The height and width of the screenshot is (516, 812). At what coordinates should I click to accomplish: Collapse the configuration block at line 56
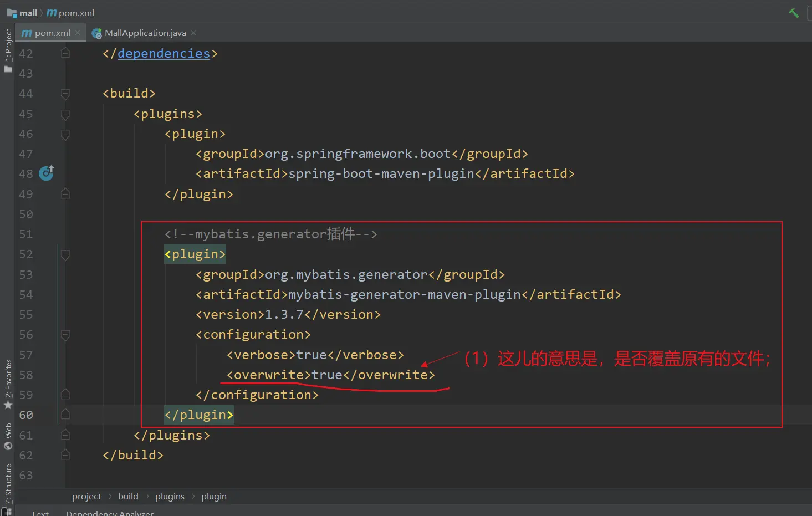(65, 335)
